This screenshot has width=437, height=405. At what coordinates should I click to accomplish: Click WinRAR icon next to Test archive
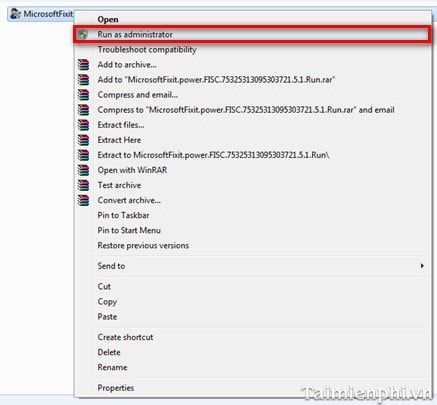coord(83,185)
